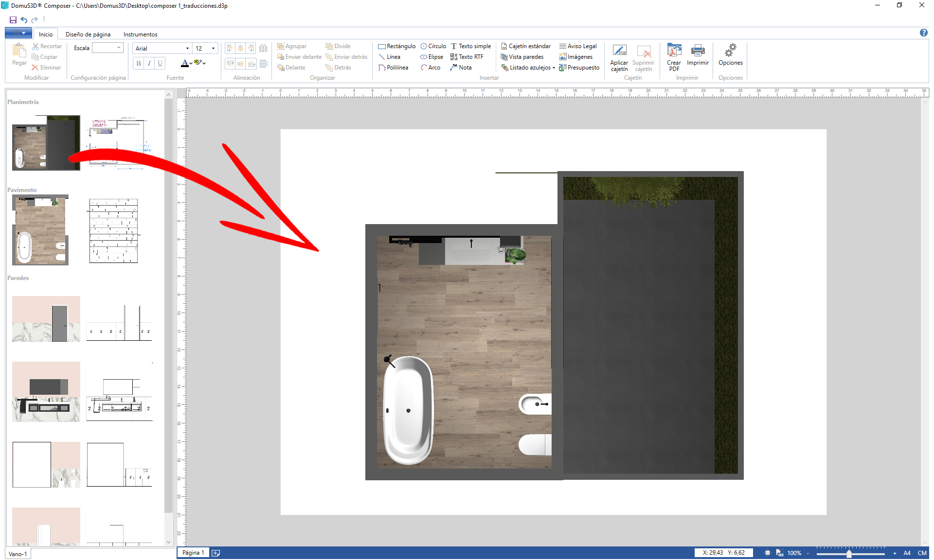Select the Arco drawing tool
The image size is (934, 560).
pos(431,68)
